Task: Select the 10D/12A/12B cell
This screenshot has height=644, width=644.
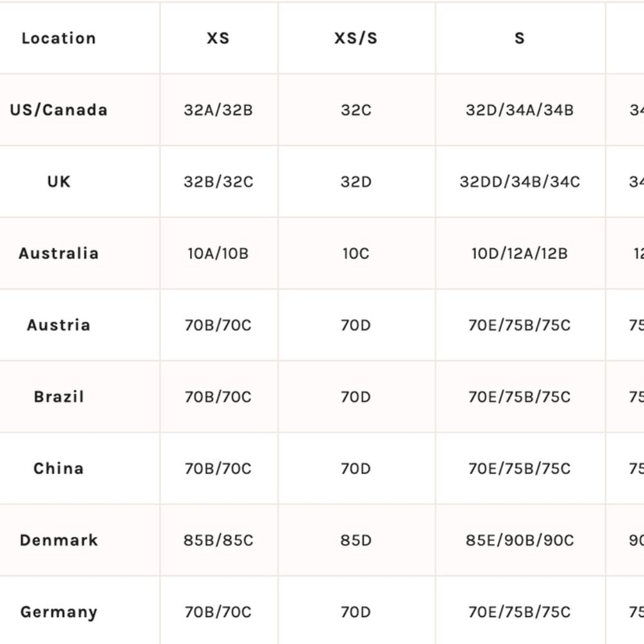Action: tap(520, 254)
